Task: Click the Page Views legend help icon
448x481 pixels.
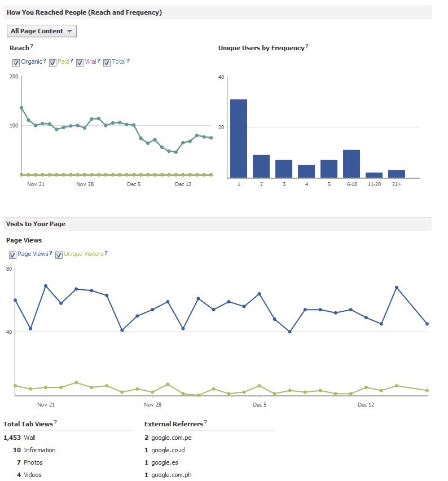Action: [50, 254]
